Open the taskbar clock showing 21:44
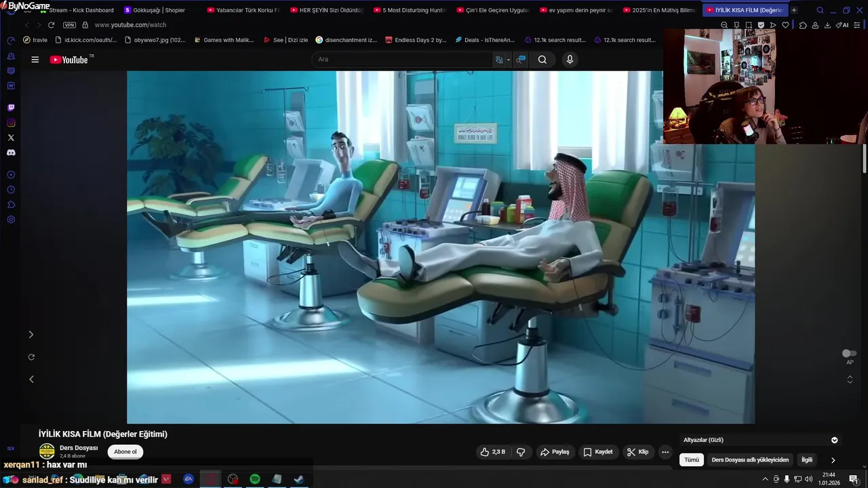868x488 pixels. click(829, 479)
